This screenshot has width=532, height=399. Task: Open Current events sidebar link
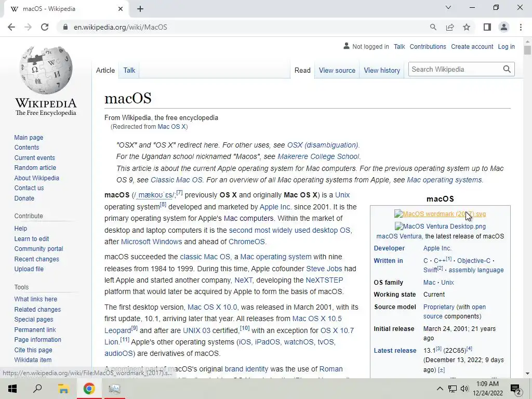[34, 158]
